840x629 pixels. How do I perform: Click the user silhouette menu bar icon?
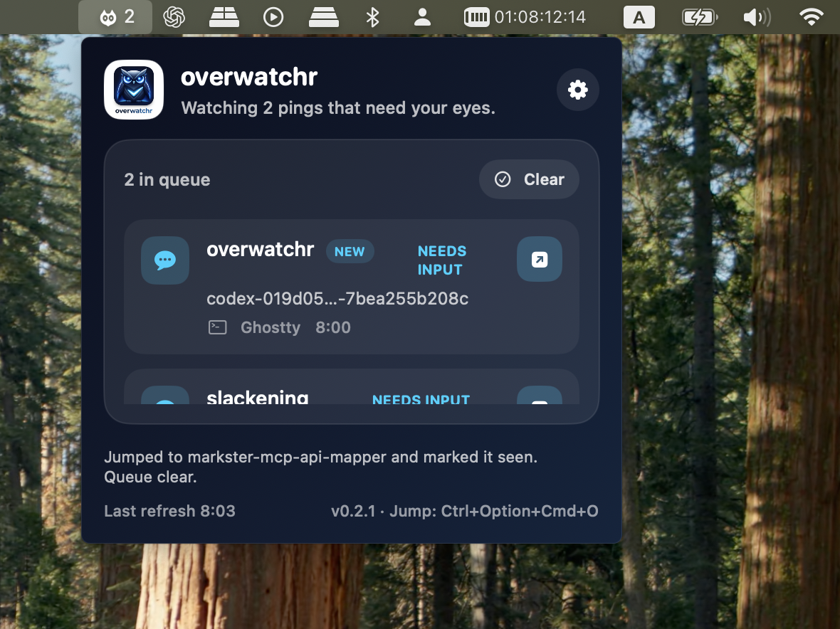pos(422,16)
